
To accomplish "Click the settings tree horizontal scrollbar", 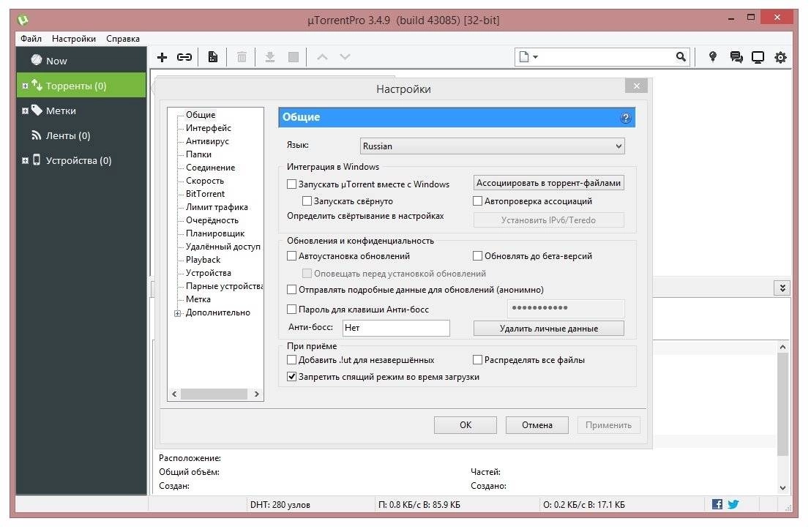I will [x=214, y=394].
